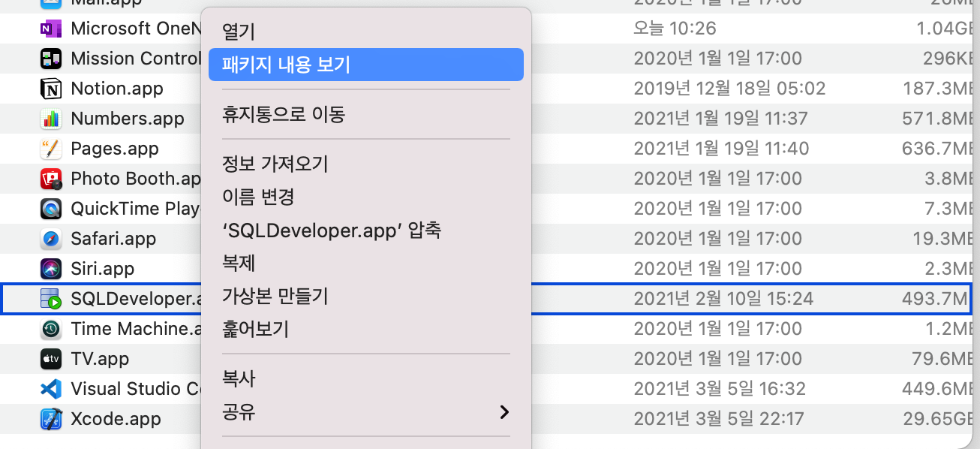The height and width of the screenshot is (449, 980).
Task: Click the SQLDeveloper app icon
Action: pos(51,299)
